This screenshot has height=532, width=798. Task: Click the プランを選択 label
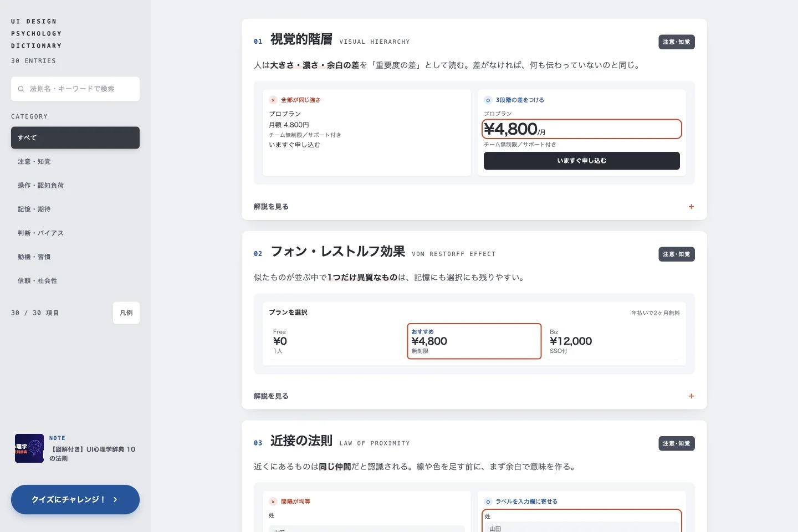pyautogui.click(x=288, y=313)
